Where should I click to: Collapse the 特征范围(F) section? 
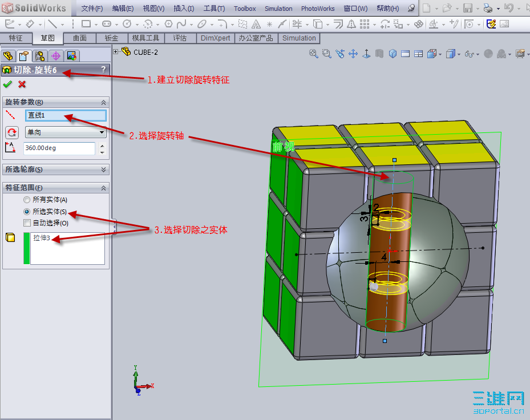[x=103, y=188]
